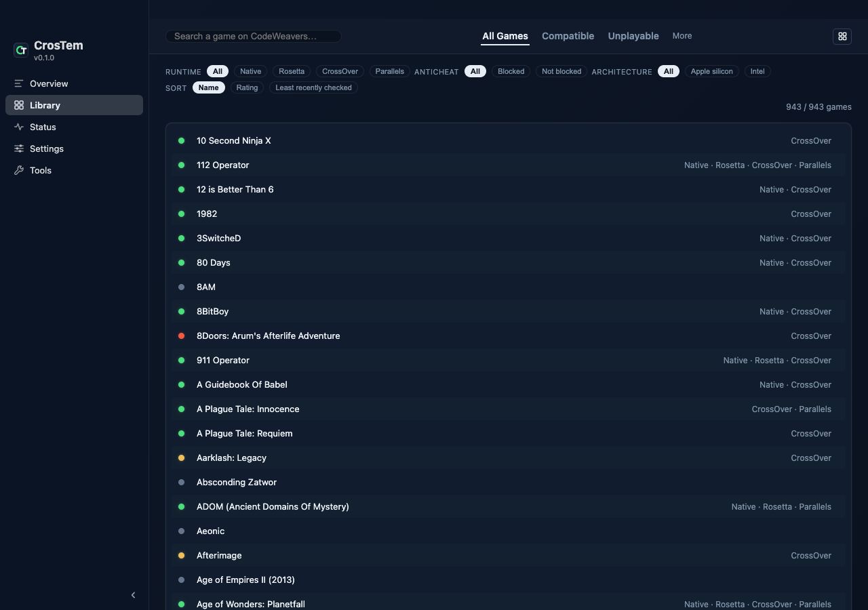Open the More tab menu
This screenshot has height=610, width=868.
pyautogui.click(x=682, y=36)
